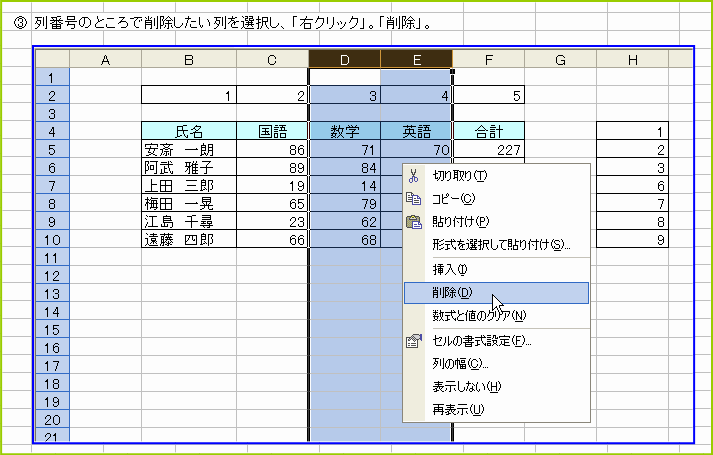Click 国語 score 66 cell

tap(272, 240)
